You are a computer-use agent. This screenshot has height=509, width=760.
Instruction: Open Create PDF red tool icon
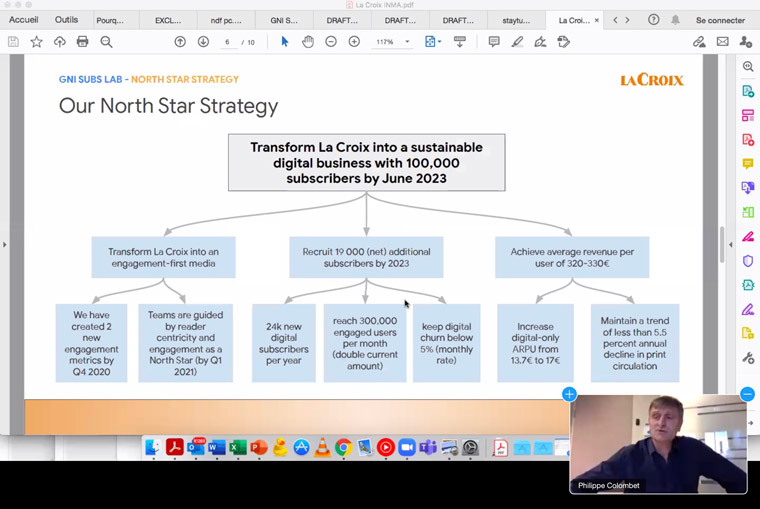[x=748, y=140]
